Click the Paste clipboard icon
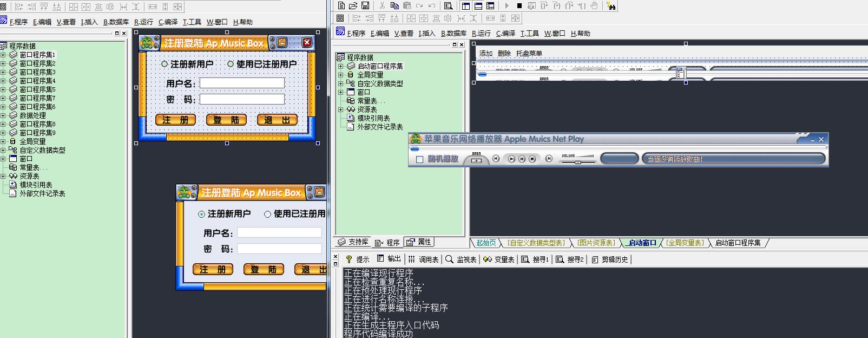This screenshot has height=338, width=868. (407, 5)
